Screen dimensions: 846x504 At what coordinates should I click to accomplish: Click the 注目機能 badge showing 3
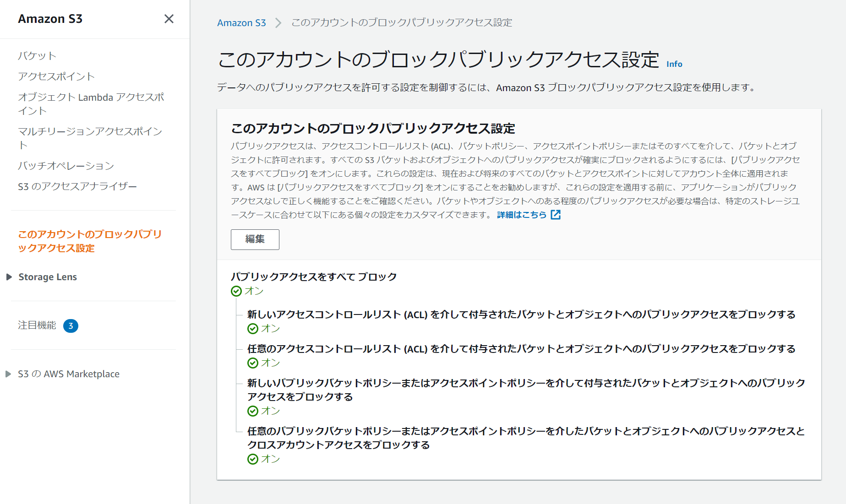point(71,326)
